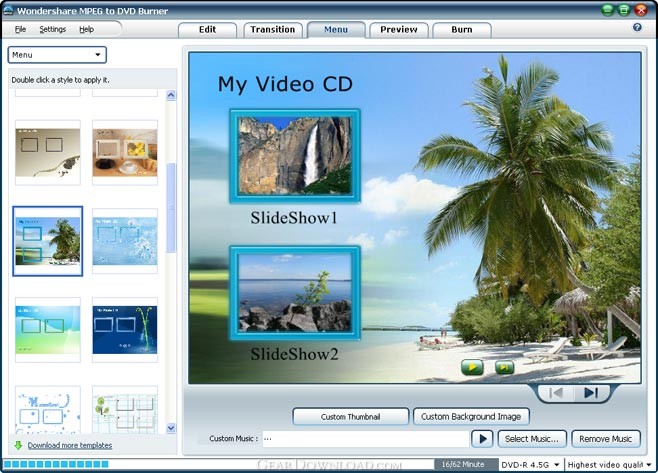Open the Download more templates link
This screenshot has height=473, width=658.
(x=70, y=445)
